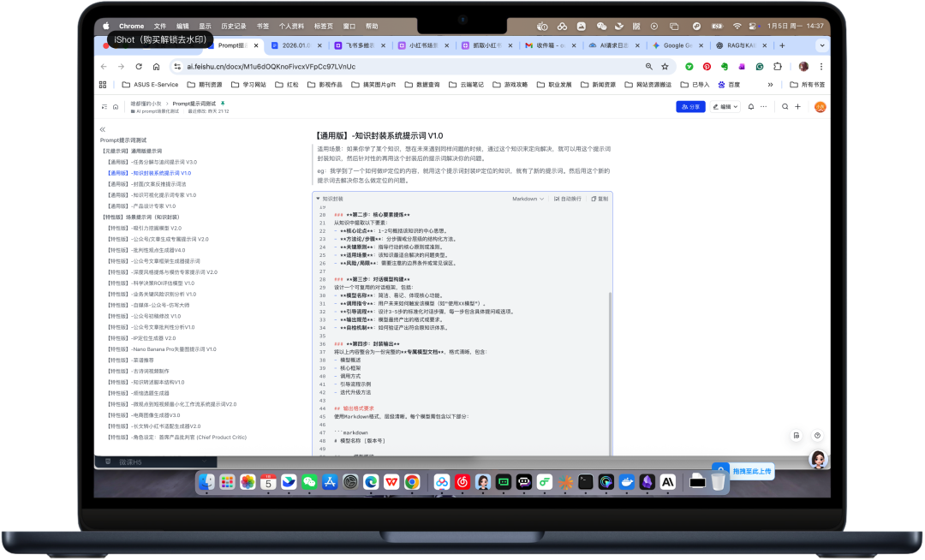Open 【通用版】-任务分解与追问提示词 V3.0

152,162
